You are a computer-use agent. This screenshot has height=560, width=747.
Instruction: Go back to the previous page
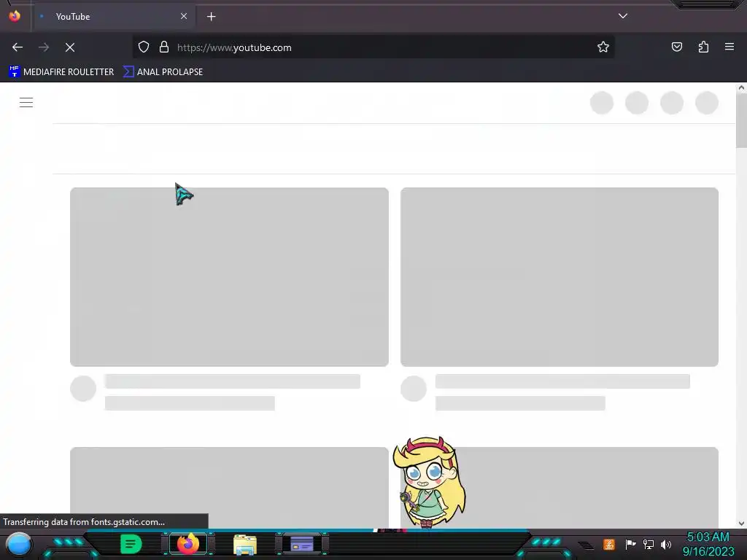tap(18, 47)
